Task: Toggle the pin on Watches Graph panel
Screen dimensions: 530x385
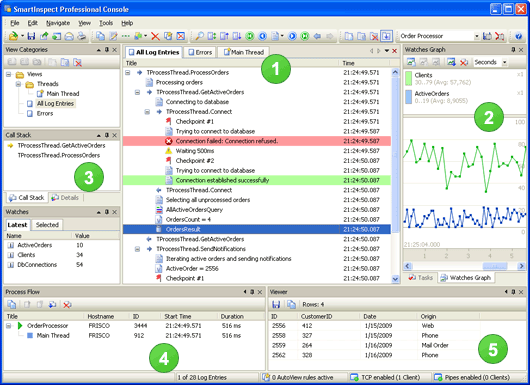Action: (x=513, y=50)
